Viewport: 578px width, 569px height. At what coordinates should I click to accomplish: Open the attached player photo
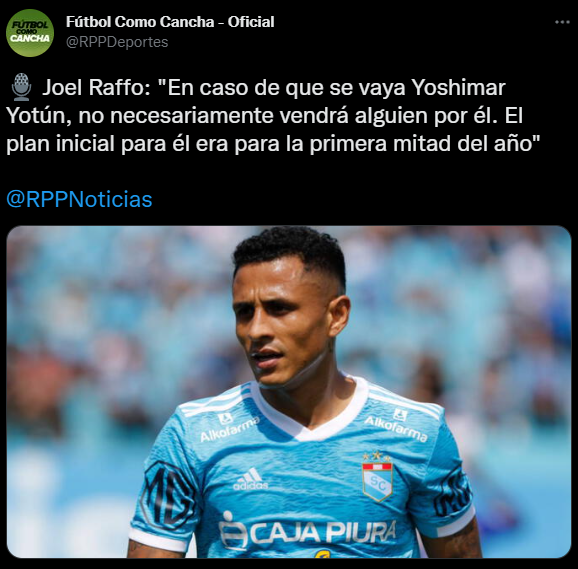(x=289, y=392)
